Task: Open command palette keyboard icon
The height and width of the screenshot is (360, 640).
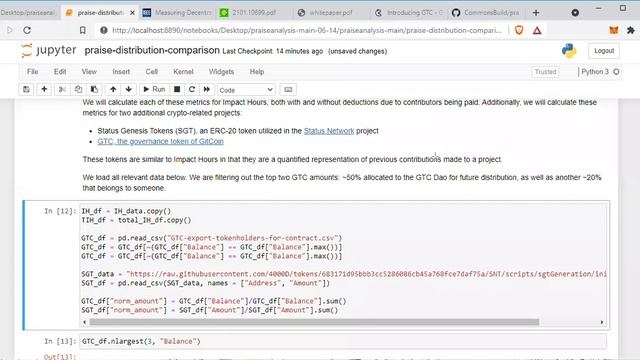Action: click(x=288, y=89)
